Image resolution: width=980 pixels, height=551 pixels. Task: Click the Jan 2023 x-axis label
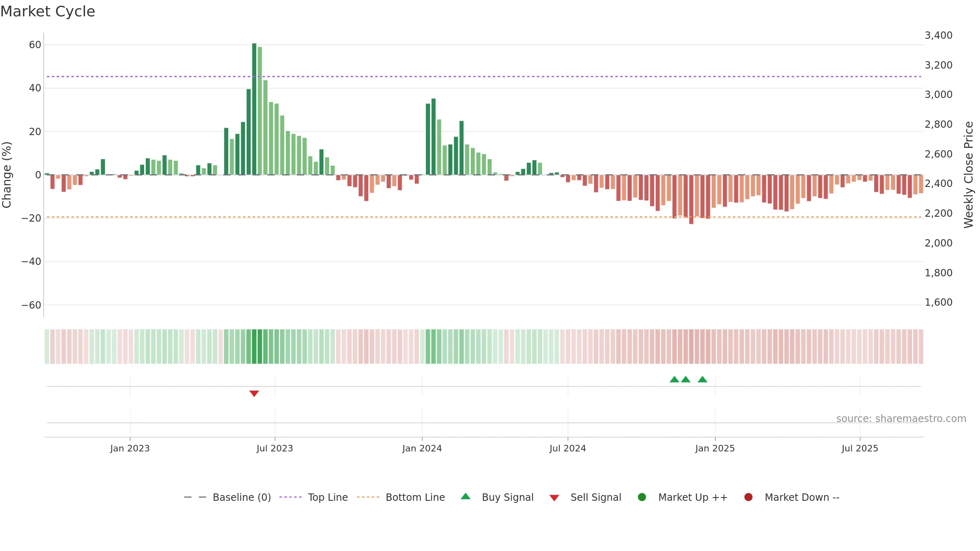coord(130,448)
